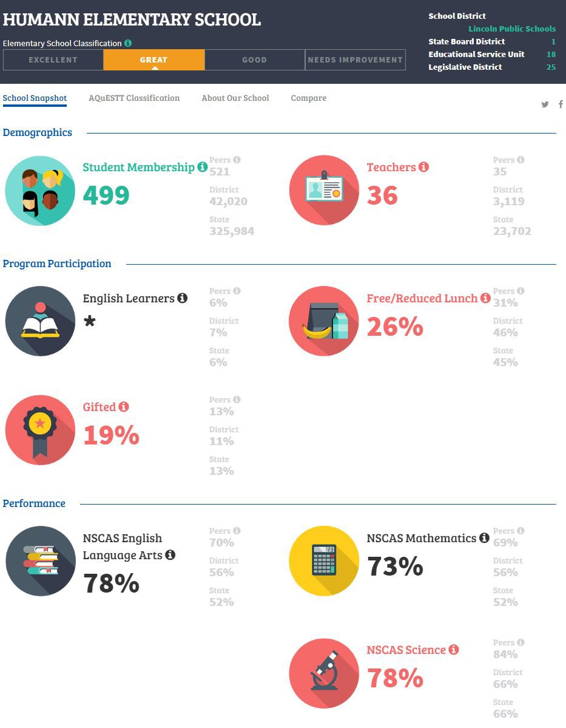Click the Twitter share icon
This screenshot has height=728, width=566.
coord(545,104)
